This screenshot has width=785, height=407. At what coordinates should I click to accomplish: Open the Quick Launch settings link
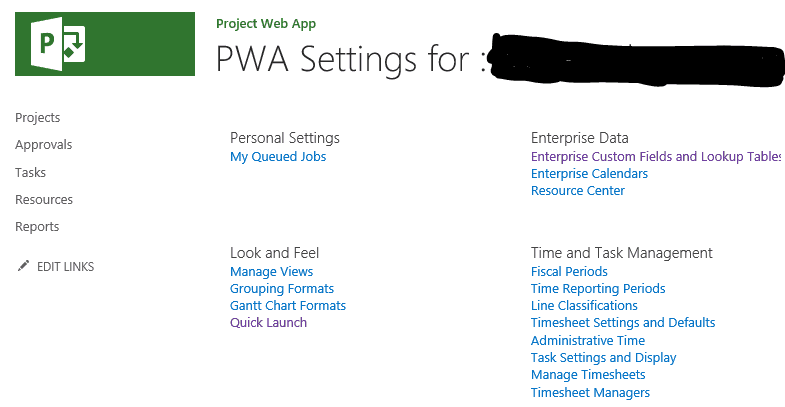point(268,323)
